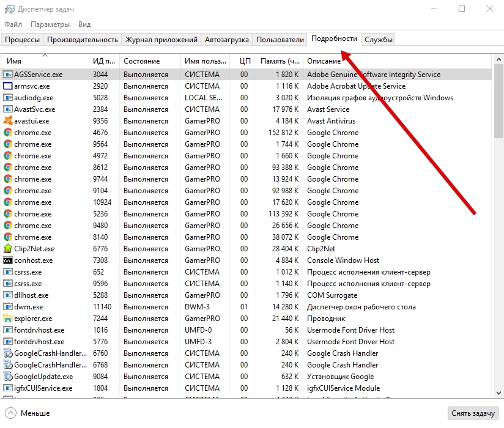Sort by the Имя column header
504x428 pixels.
[45, 61]
